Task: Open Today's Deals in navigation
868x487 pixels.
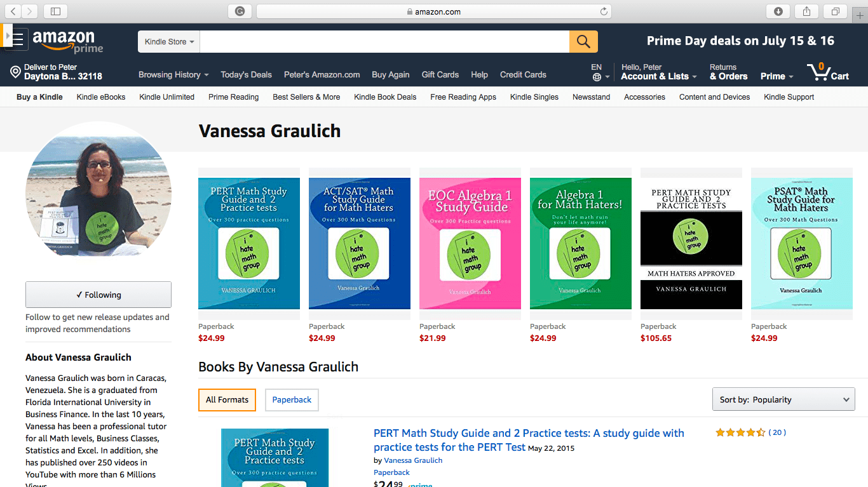Action: [246, 75]
